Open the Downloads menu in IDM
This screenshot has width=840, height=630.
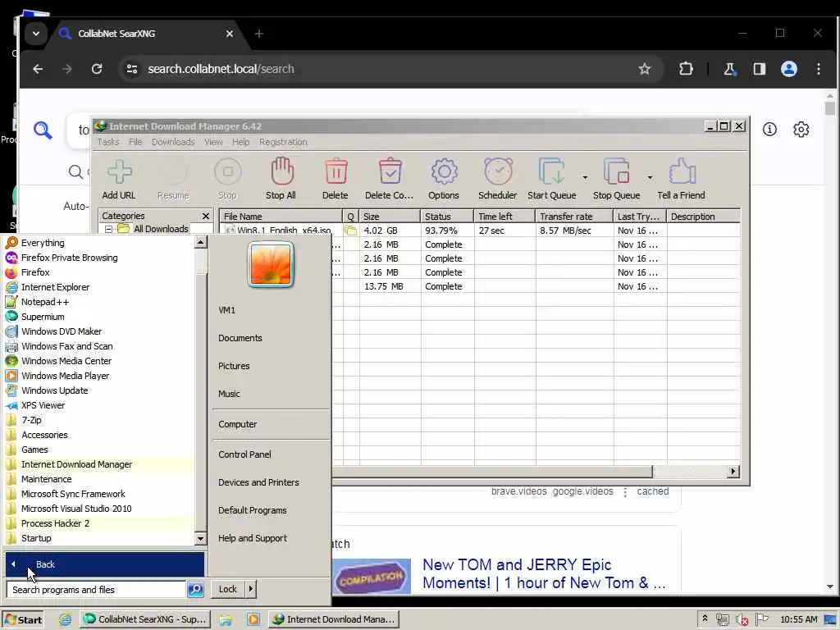[x=173, y=142]
